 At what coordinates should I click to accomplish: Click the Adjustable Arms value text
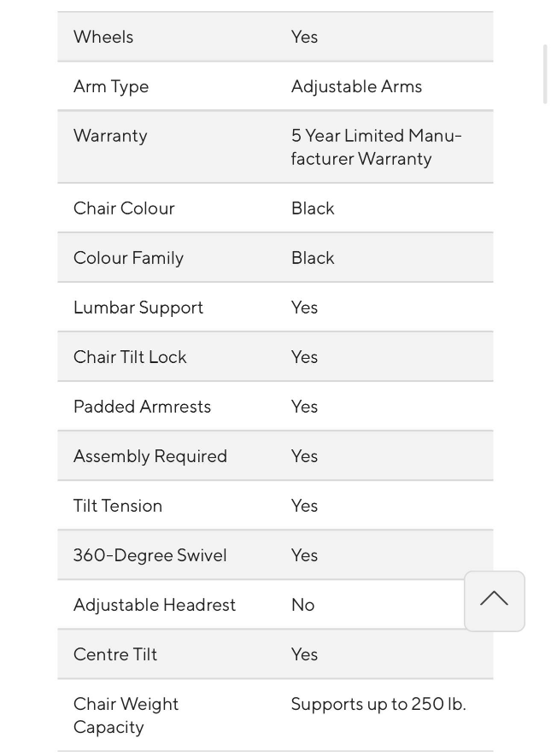(356, 87)
